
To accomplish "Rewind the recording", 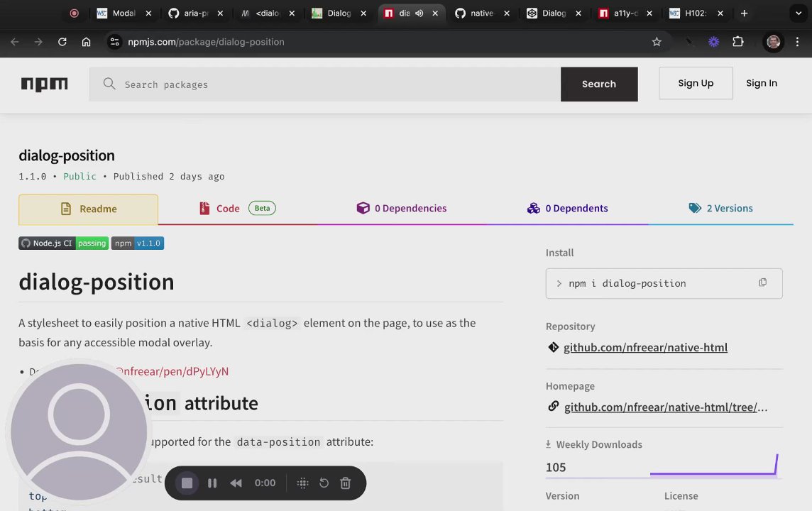I will pos(236,483).
